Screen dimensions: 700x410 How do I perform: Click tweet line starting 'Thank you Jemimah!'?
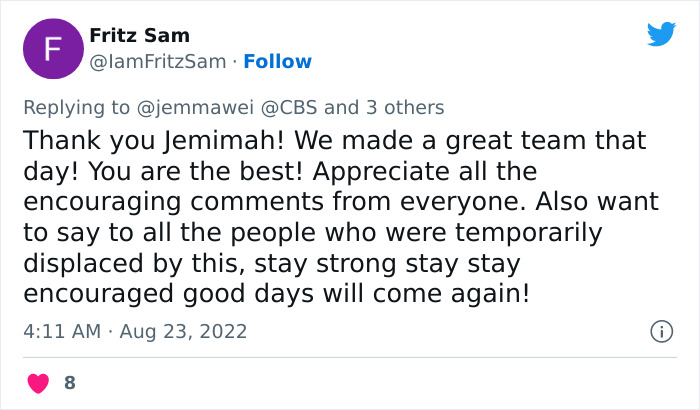pyautogui.click(x=334, y=141)
